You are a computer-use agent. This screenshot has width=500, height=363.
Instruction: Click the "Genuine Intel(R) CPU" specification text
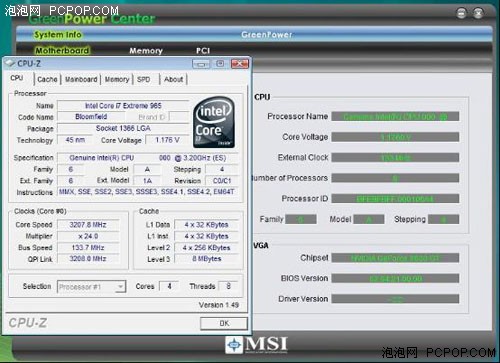102,158
